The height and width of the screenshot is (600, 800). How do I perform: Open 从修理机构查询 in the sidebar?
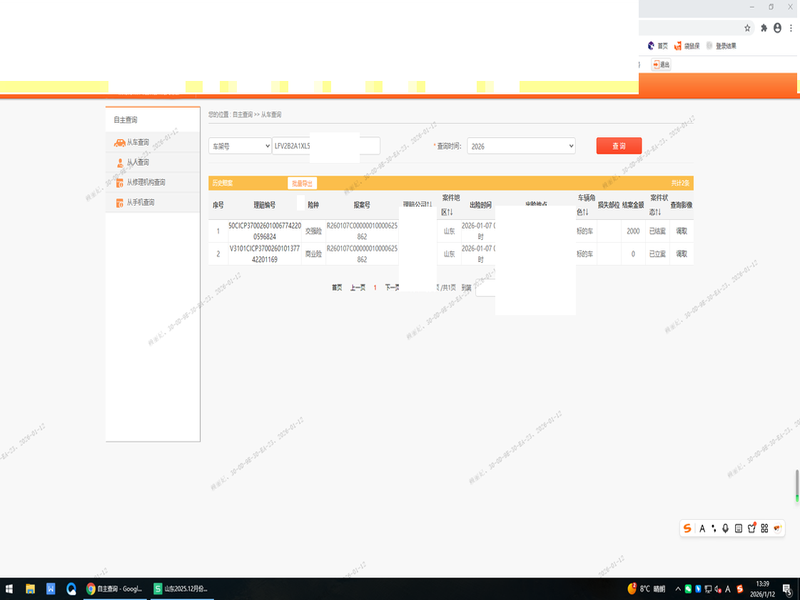[145, 182]
